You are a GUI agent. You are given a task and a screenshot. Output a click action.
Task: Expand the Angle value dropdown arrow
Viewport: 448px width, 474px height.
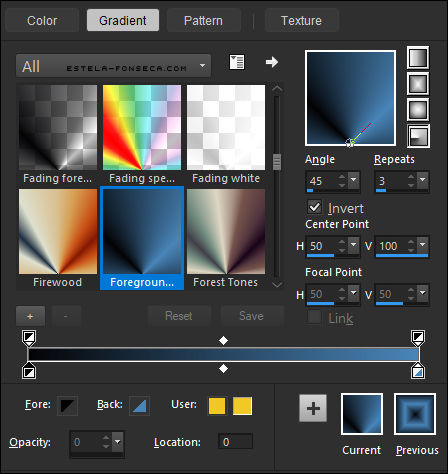tap(354, 180)
